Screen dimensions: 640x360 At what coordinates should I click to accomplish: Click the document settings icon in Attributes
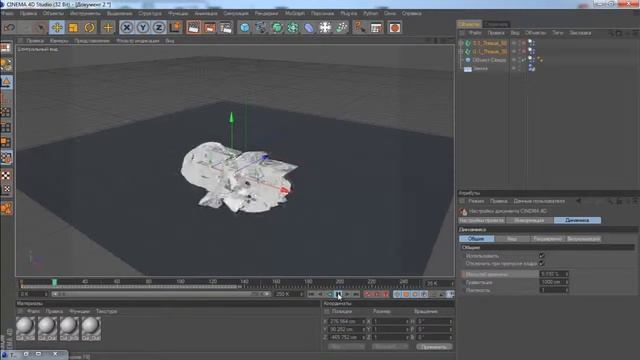463,211
